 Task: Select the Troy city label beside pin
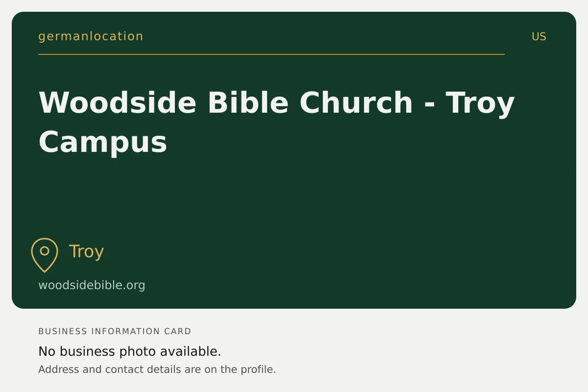(86, 251)
